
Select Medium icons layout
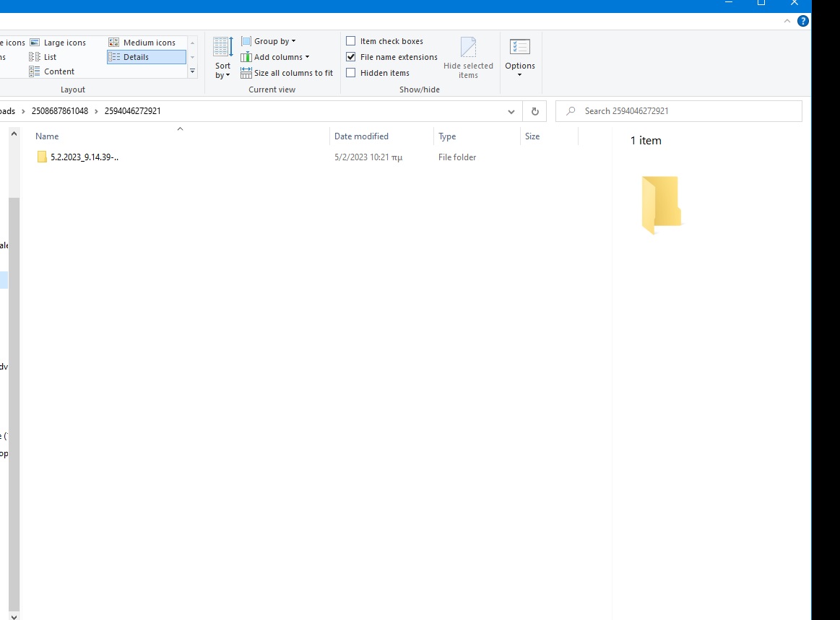tap(149, 43)
